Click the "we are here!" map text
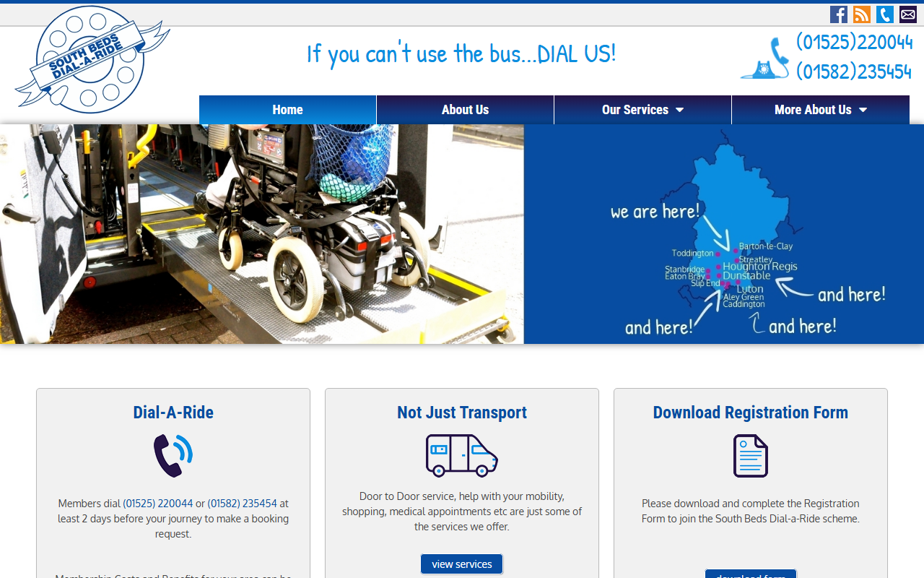 click(655, 212)
